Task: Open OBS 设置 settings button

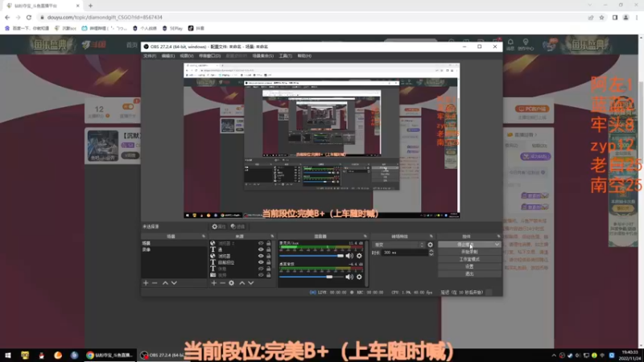Action: pyautogui.click(x=469, y=266)
